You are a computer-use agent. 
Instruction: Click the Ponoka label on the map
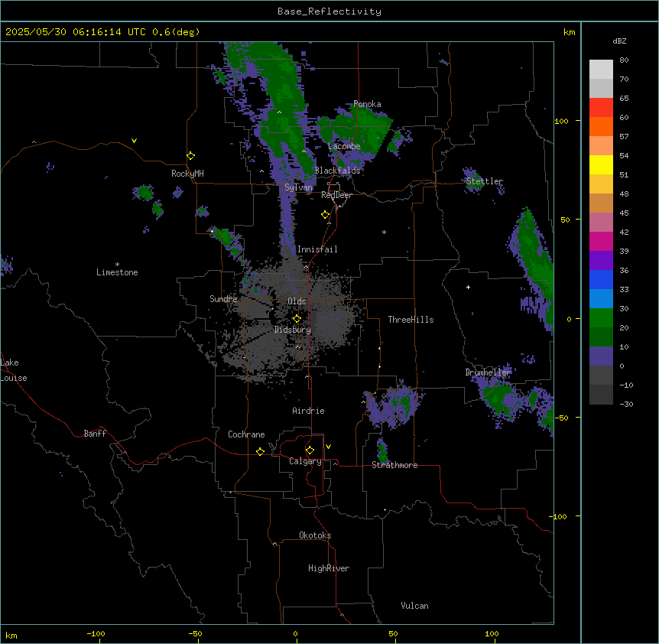pos(367,104)
